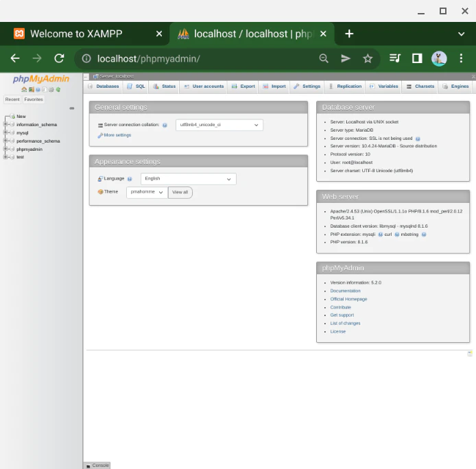Click the send/share arrow icon in address bar
The image size is (476, 469).
346,58
